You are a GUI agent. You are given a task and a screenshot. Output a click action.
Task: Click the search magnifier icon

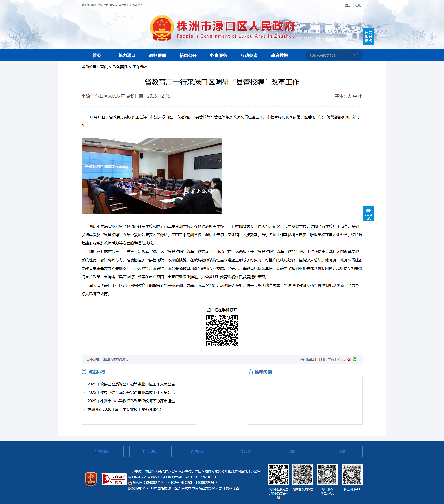click(356, 55)
